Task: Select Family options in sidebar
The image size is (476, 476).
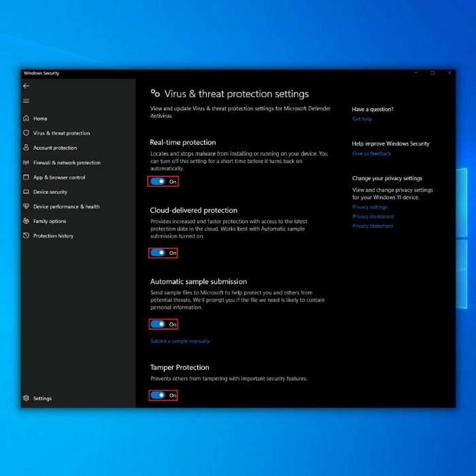Action: coord(50,221)
